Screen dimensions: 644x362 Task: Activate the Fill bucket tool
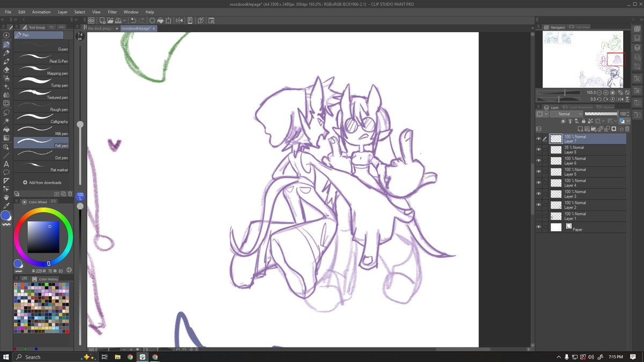(x=6, y=129)
